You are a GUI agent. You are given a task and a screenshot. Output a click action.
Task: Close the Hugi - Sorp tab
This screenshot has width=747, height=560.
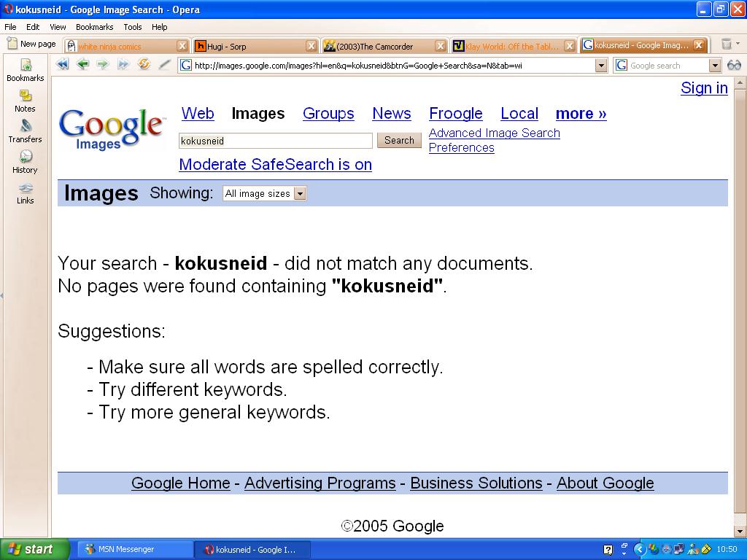tap(311, 46)
